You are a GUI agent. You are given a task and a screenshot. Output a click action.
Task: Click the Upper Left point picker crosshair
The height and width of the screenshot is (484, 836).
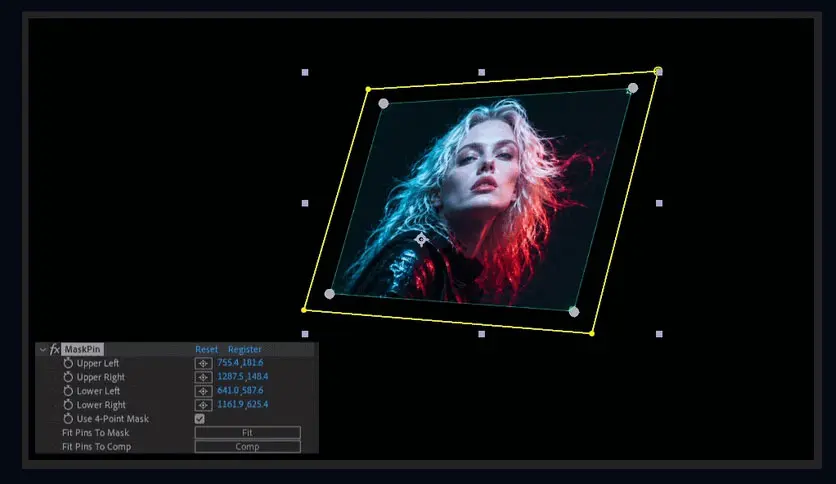203,364
